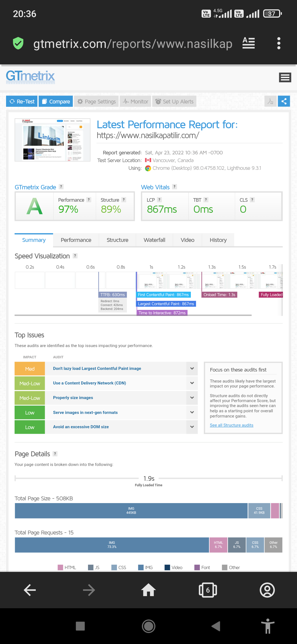Click HTML 6.7% requests segment
Screen dimensions: 297x644
218,545
